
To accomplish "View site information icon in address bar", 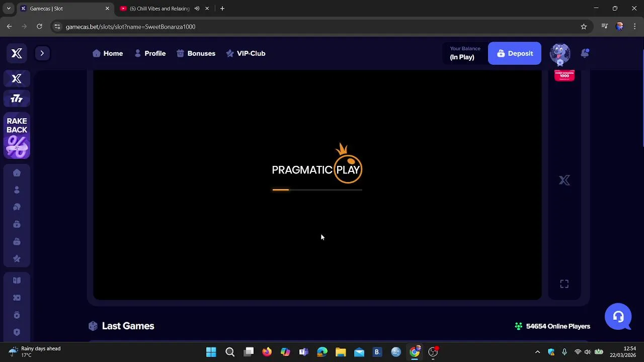I will (x=57, y=27).
